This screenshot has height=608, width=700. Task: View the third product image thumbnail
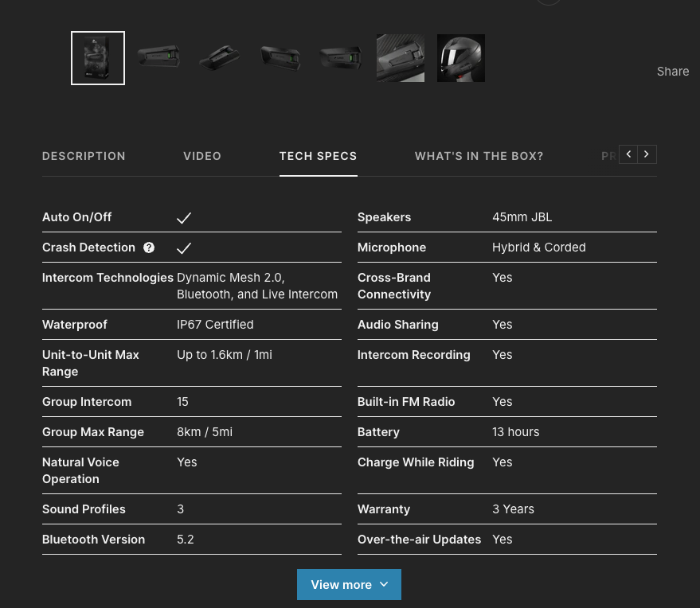pos(219,58)
